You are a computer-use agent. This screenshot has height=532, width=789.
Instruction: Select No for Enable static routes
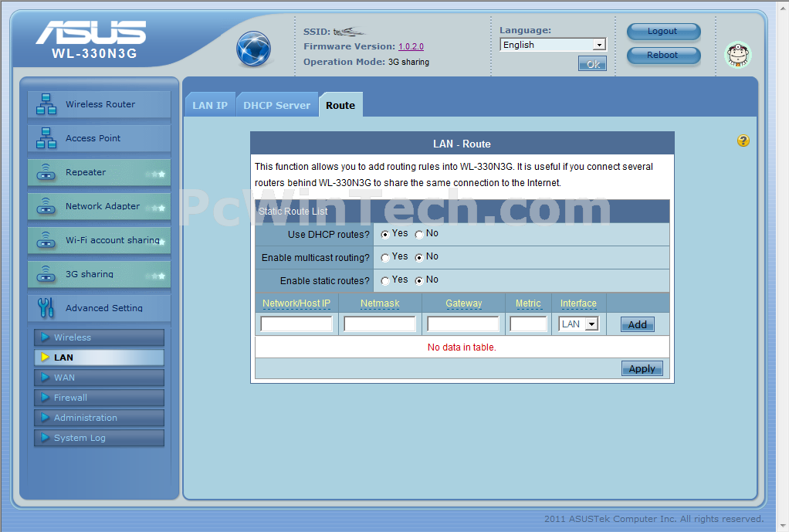pos(418,280)
